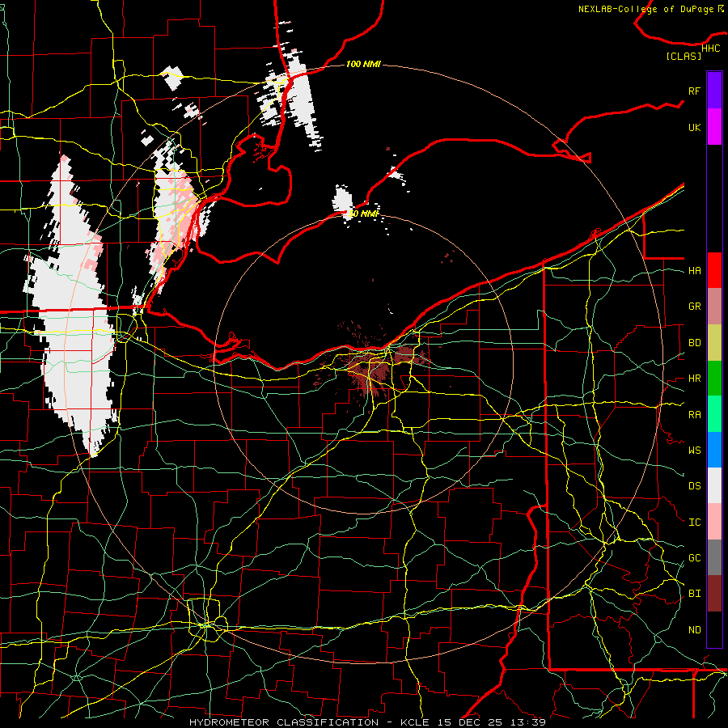Click the 'GR' legend label

695,307
